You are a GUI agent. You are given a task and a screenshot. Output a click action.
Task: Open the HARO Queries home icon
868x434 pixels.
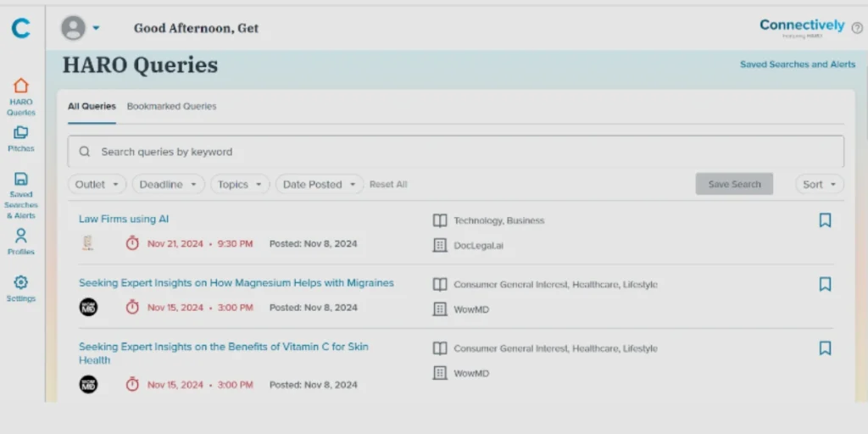point(21,86)
